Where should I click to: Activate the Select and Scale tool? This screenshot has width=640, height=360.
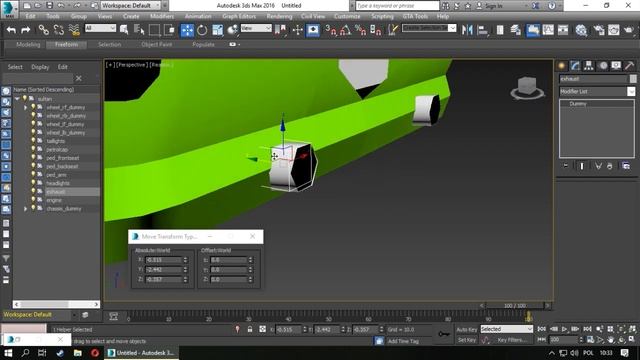click(218, 30)
